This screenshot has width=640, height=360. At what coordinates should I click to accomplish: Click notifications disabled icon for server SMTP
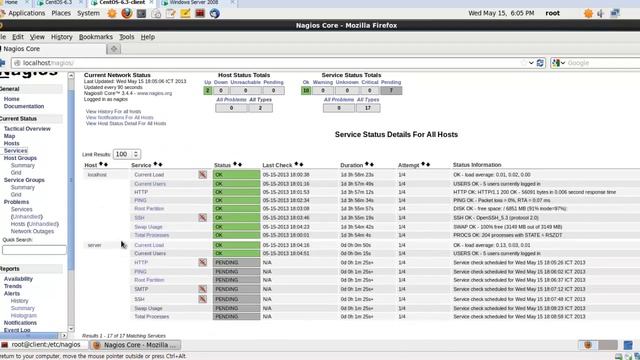[x=202, y=289]
